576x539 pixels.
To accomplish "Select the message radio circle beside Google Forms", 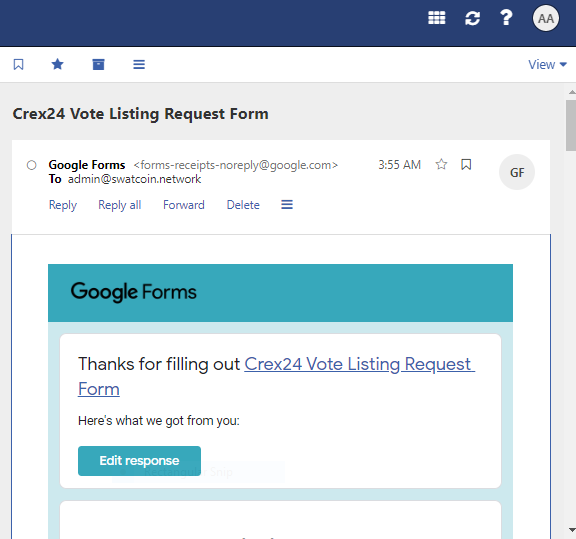I will tap(32, 165).
